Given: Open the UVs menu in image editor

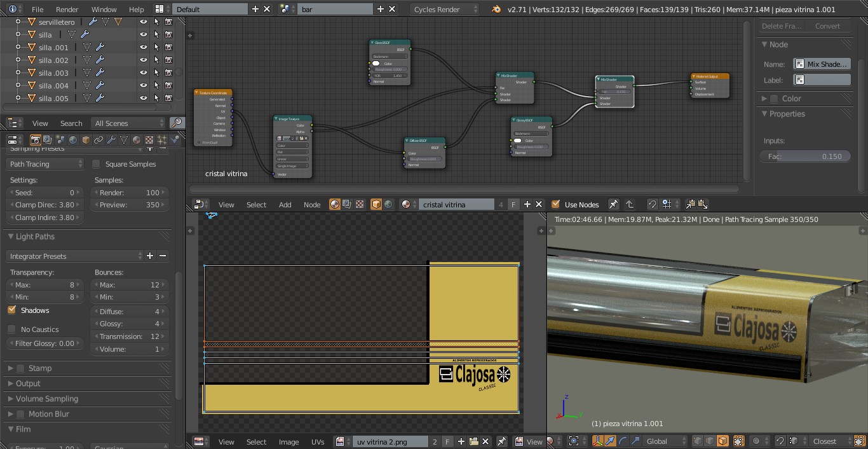Looking at the screenshot, I should [318, 441].
